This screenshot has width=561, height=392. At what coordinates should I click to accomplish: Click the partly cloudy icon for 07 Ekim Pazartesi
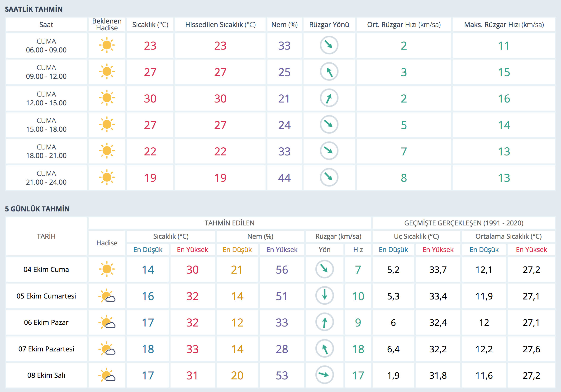tap(107, 349)
